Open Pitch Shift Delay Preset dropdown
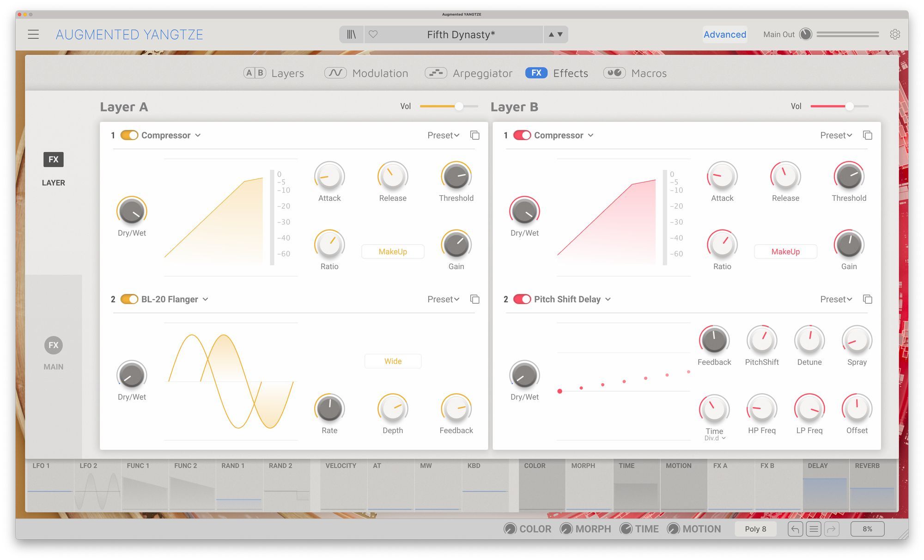The height and width of the screenshot is (560, 924). point(836,299)
